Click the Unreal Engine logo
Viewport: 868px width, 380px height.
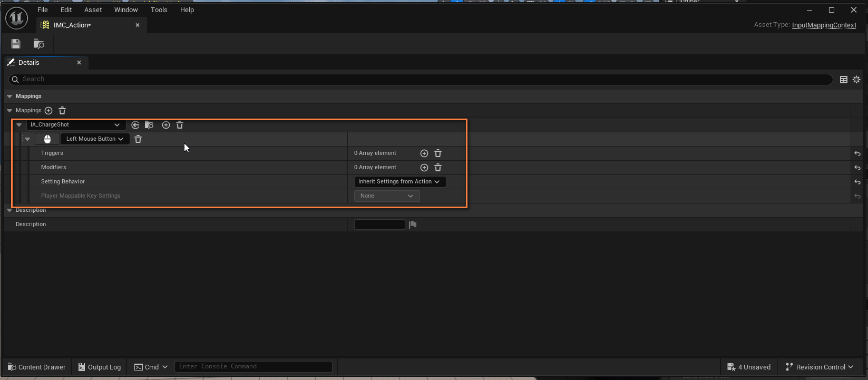16,18
